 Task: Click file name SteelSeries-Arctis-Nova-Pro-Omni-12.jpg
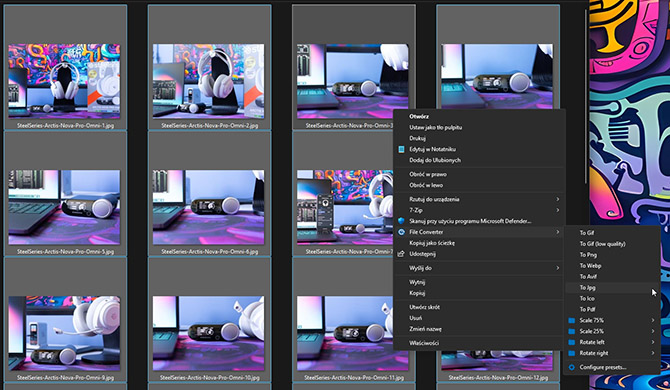(x=498, y=378)
